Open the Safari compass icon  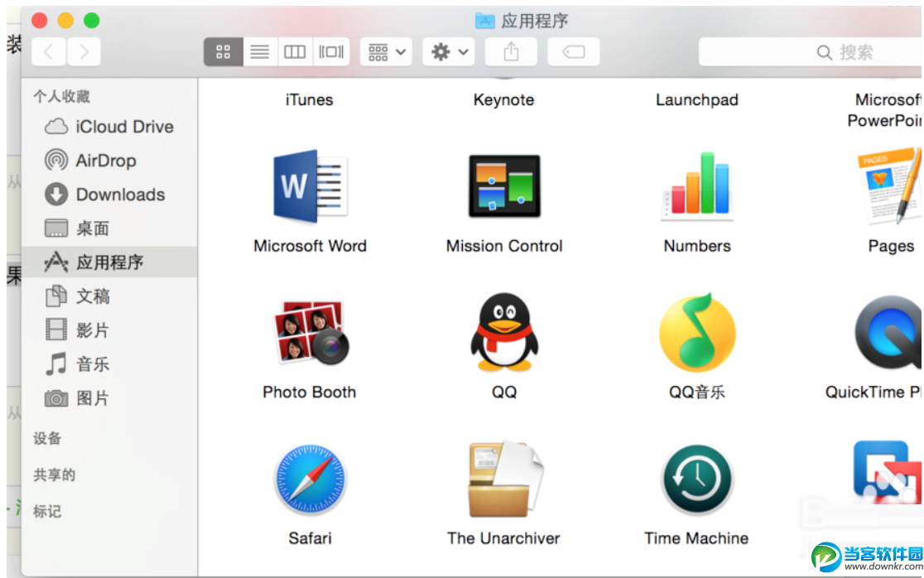pyautogui.click(x=310, y=479)
